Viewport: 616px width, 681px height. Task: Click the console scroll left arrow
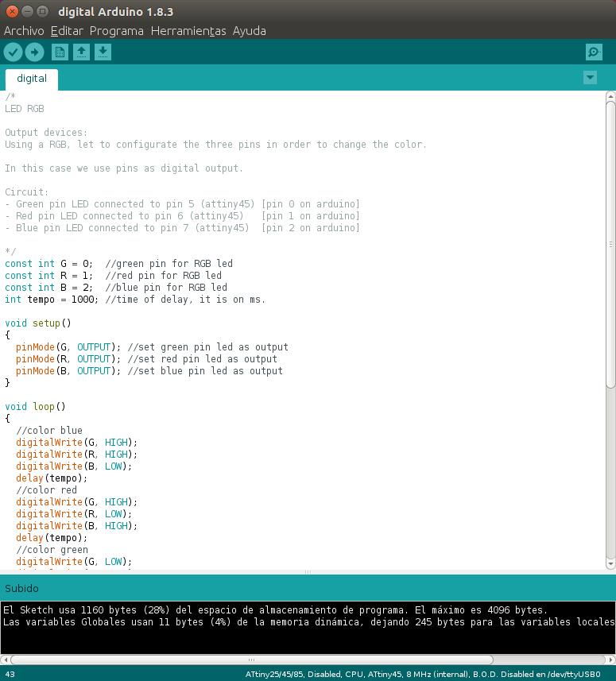click(x=5, y=660)
